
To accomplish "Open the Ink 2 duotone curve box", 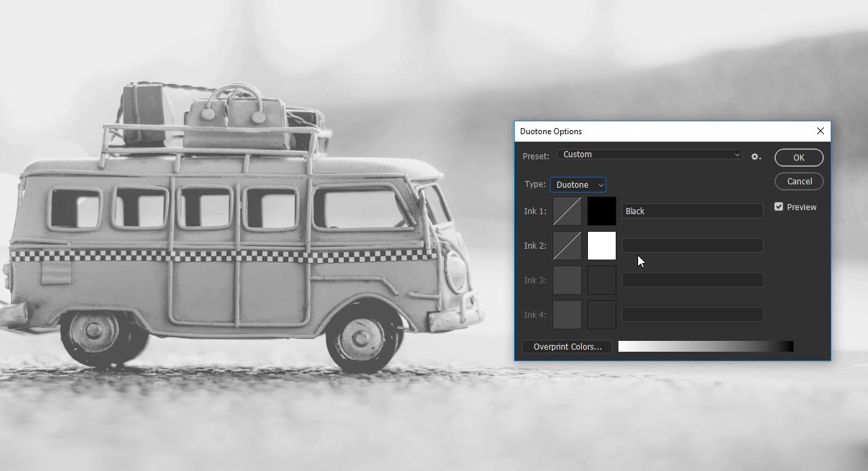I will click(567, 246).
